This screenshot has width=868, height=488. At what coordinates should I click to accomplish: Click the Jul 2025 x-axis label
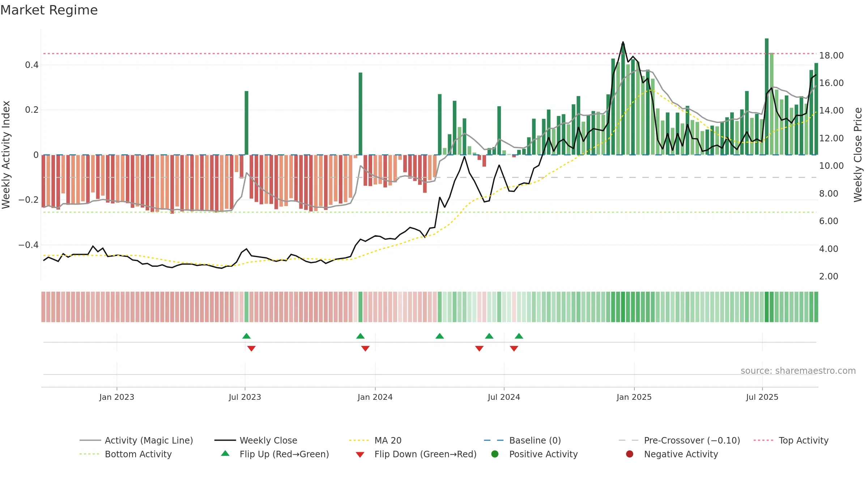(x=762, y=397)
